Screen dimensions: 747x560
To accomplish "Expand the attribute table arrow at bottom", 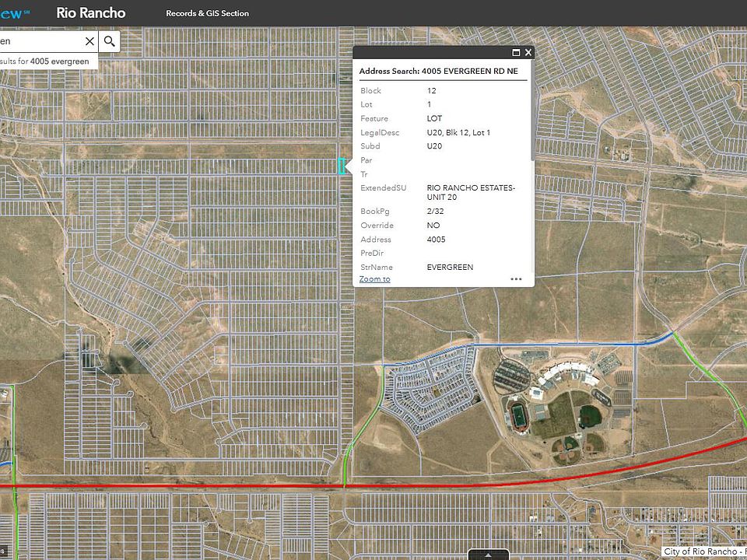I will (x=489, y=555).
